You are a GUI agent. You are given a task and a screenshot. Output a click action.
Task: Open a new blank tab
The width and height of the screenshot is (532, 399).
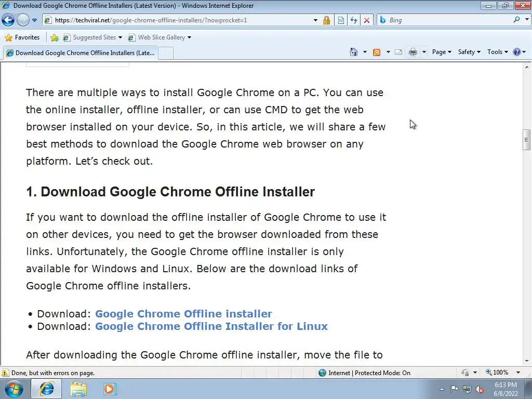click(x=166, y=53)
